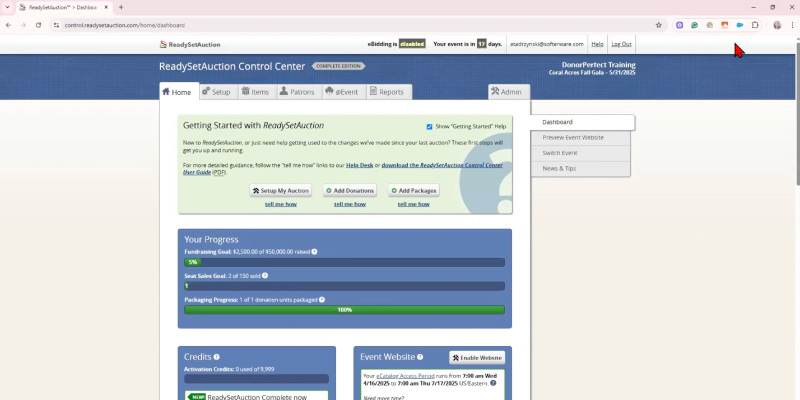
Task: Click 'tell me how' under Add Donations
Action: (349, 204)
